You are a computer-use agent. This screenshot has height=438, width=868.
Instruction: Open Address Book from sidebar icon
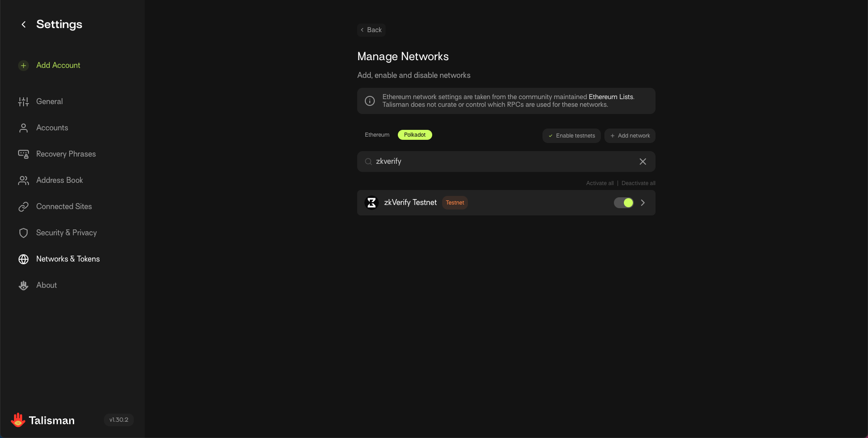(x=24, y=181)
